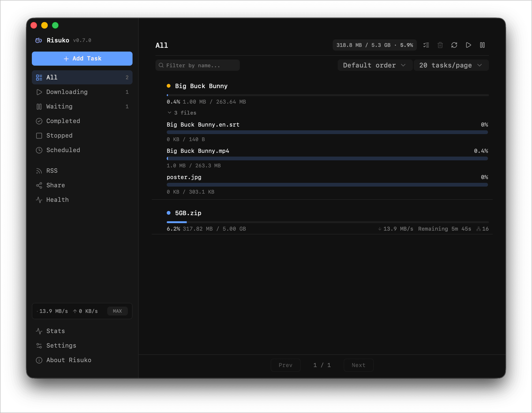This screenshot has width=532, height=413.
Task: Open the Stats page
Action: (x=82, y=331)
